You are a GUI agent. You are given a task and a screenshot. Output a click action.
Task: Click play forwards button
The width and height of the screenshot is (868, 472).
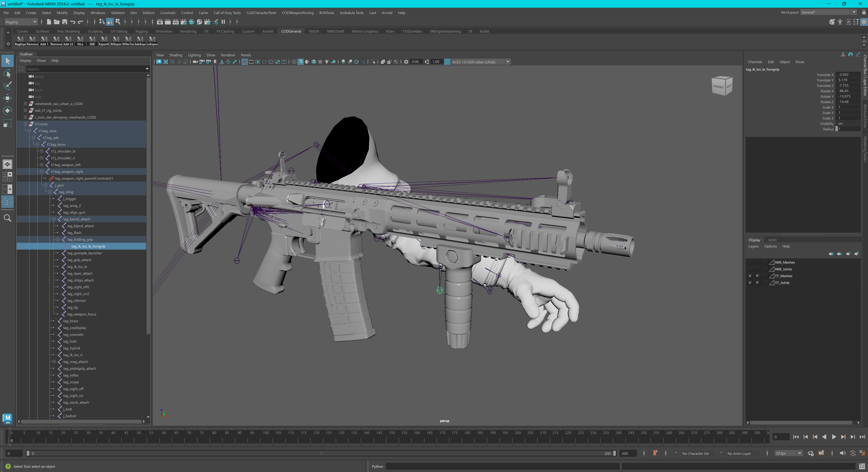834,437
